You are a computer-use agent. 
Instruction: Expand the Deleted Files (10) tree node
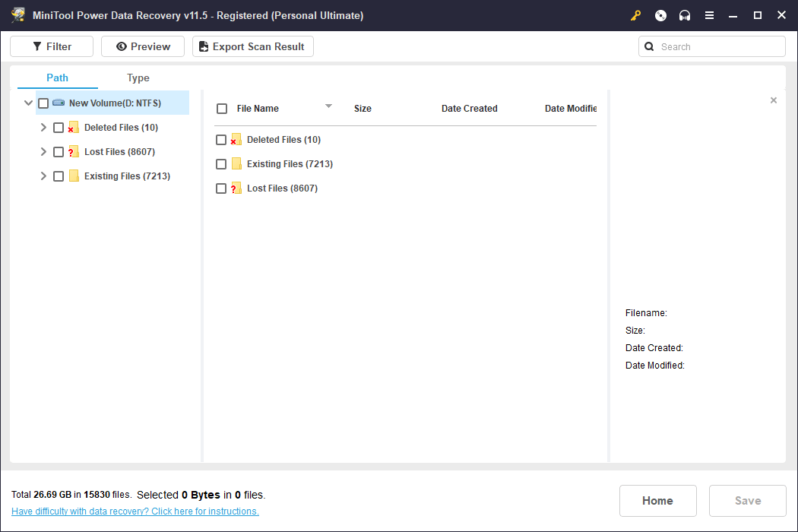[x=43, y=127]
